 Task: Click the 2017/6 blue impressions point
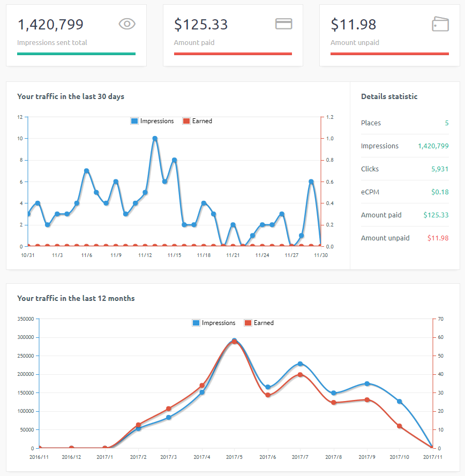[x=268, y=387]
